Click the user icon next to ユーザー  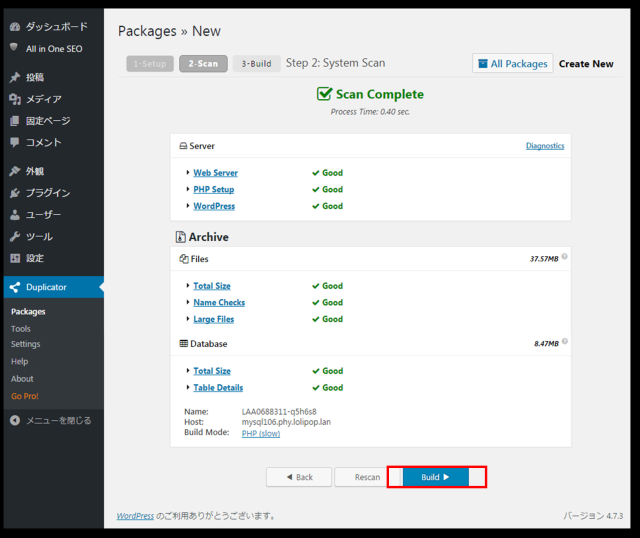click(x=15, y=215)
